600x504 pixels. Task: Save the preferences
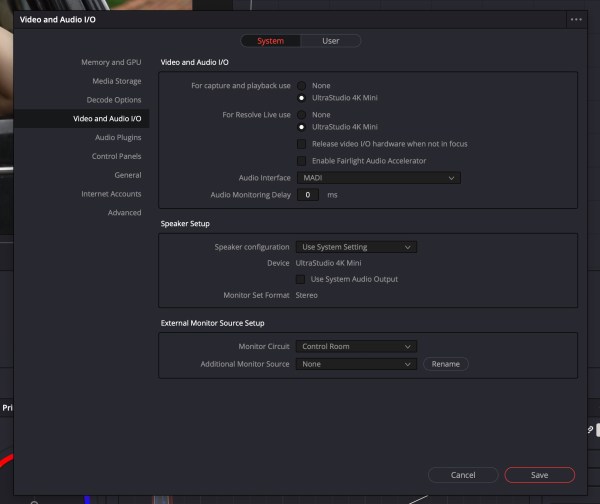pyautogui.click(x=539, y=475)
